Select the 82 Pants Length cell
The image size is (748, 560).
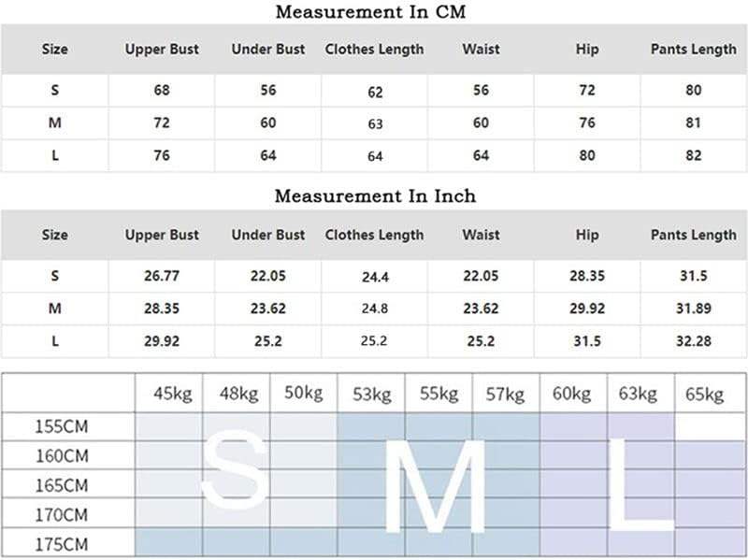point(693,156)
